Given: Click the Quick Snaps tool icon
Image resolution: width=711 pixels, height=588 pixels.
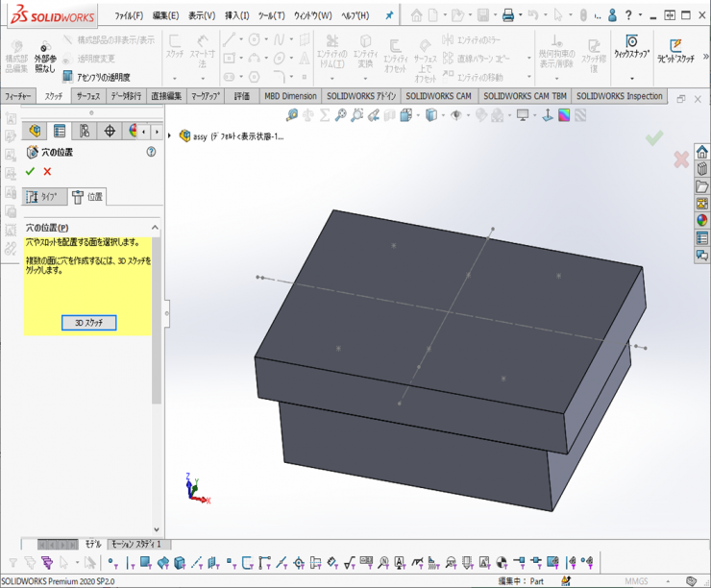Looking at the screenshot, I should 631,42.
